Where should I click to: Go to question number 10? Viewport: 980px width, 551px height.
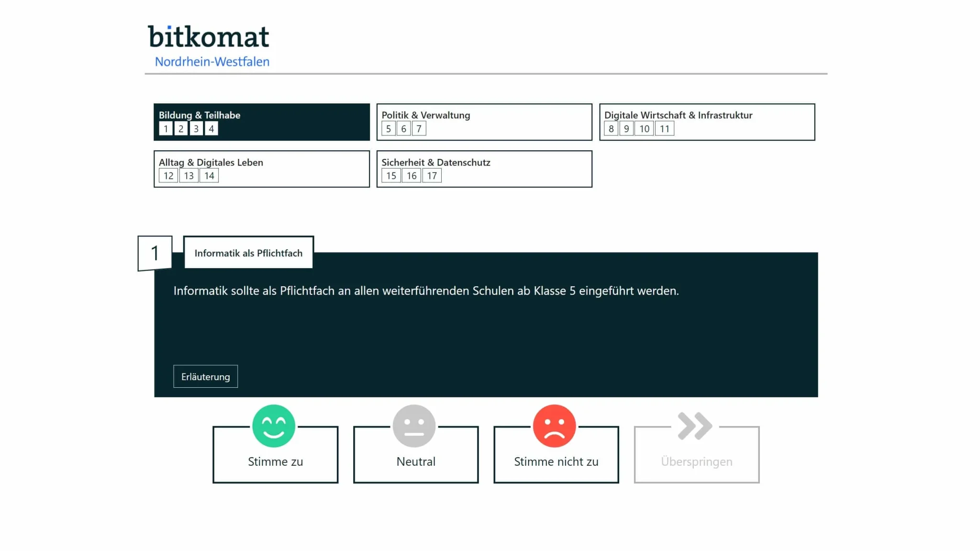pyautogui.click(x=644, y=128)
